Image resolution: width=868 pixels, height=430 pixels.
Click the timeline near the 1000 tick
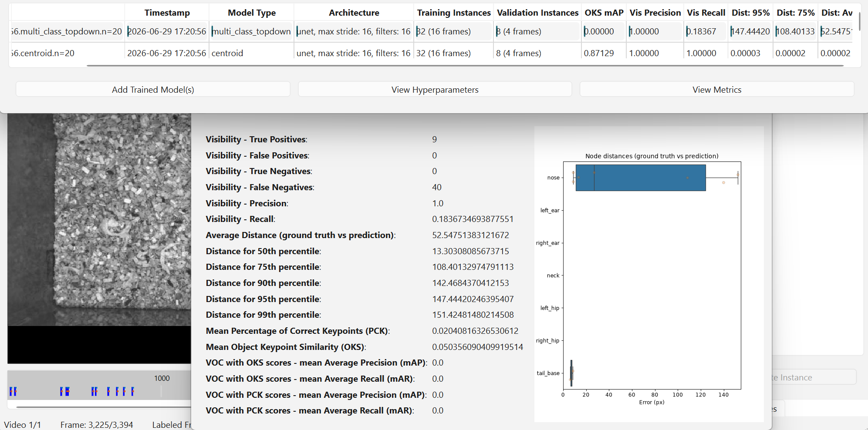click(x=162, y=390)
